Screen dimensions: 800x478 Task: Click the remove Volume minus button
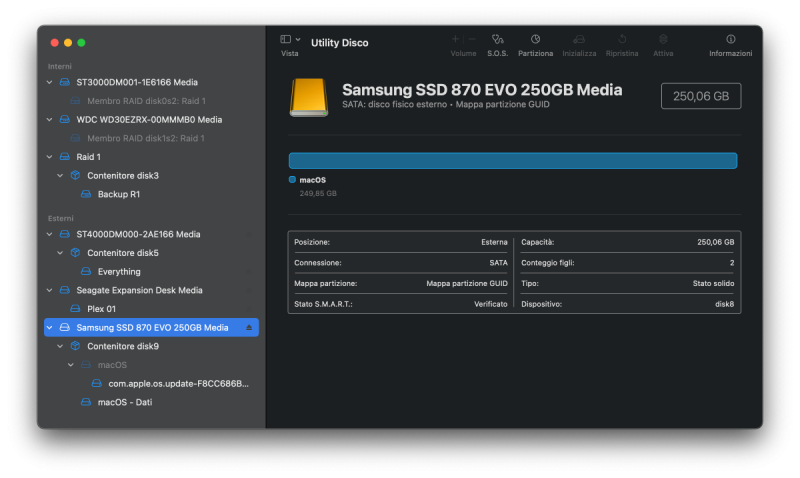tap(471, 39)
